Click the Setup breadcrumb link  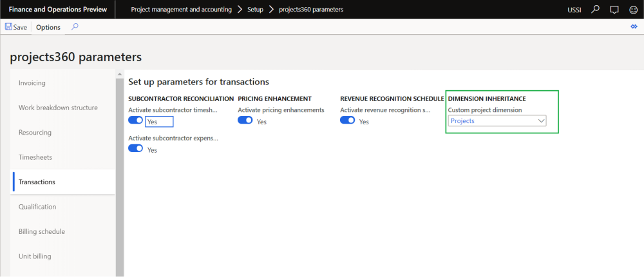click(255, 10)
